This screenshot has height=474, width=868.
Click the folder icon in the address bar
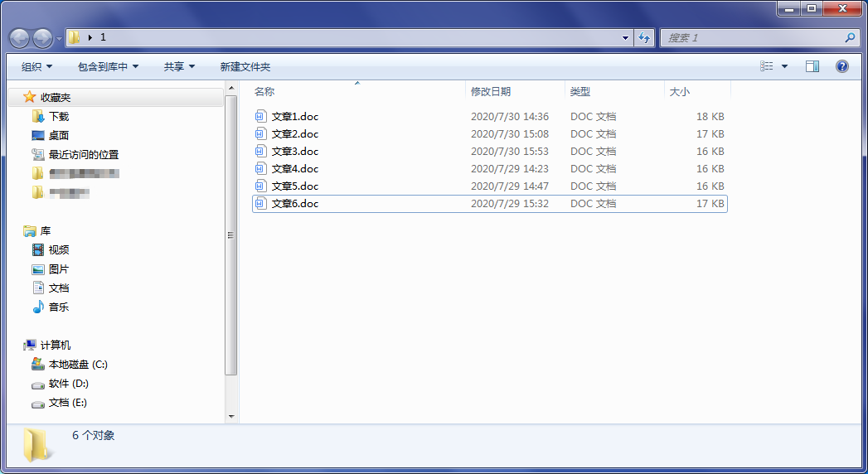point(74,37)
